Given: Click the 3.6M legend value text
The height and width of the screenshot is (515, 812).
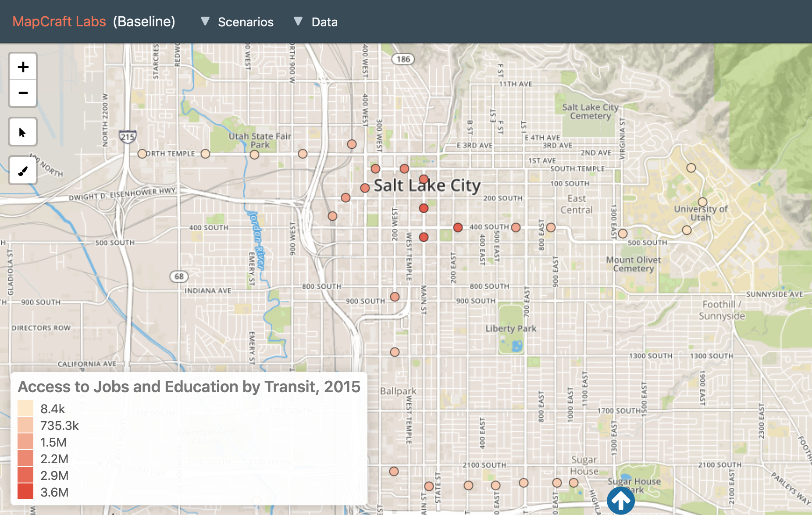Looking at the screenshot, I should click(54, 492).
